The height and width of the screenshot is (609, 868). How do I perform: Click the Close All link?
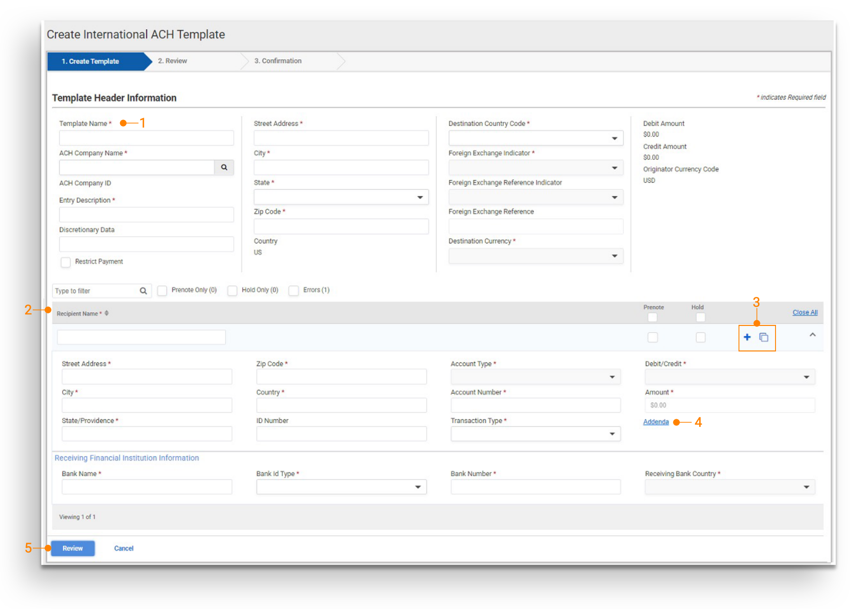[x=804, y=313]
